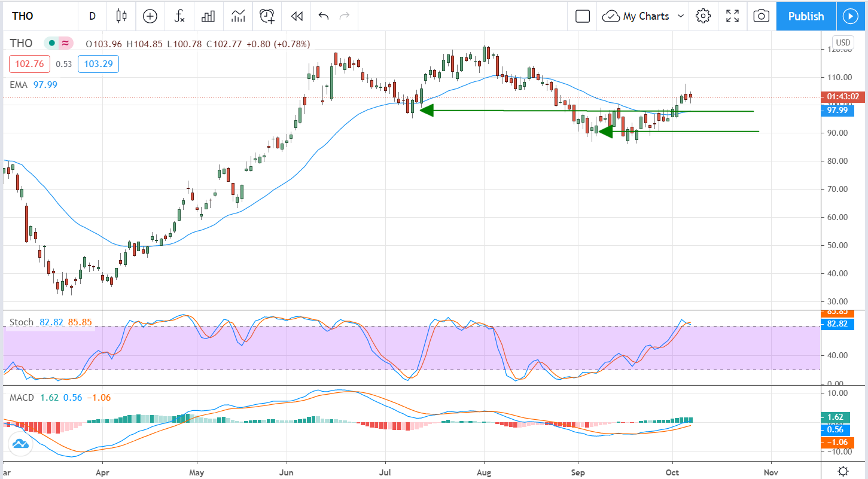The image size is (868, 479).
Task: Open time axis settings gear
Action: [x=843, y=471]
